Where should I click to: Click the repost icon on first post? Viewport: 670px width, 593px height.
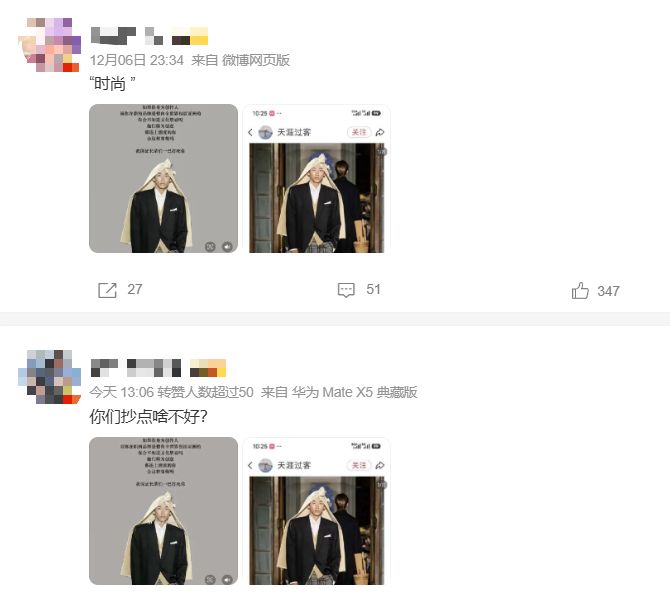107,290
